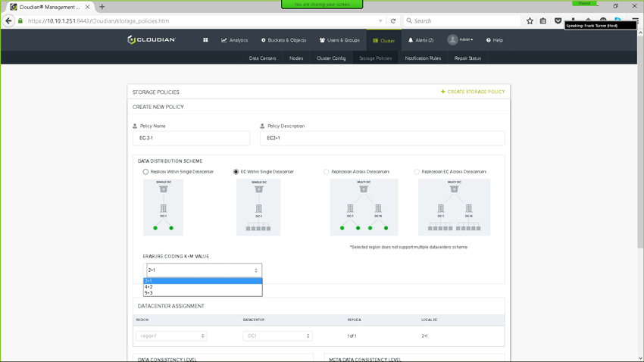Switch to Notification Rules tab

[423, 58]
